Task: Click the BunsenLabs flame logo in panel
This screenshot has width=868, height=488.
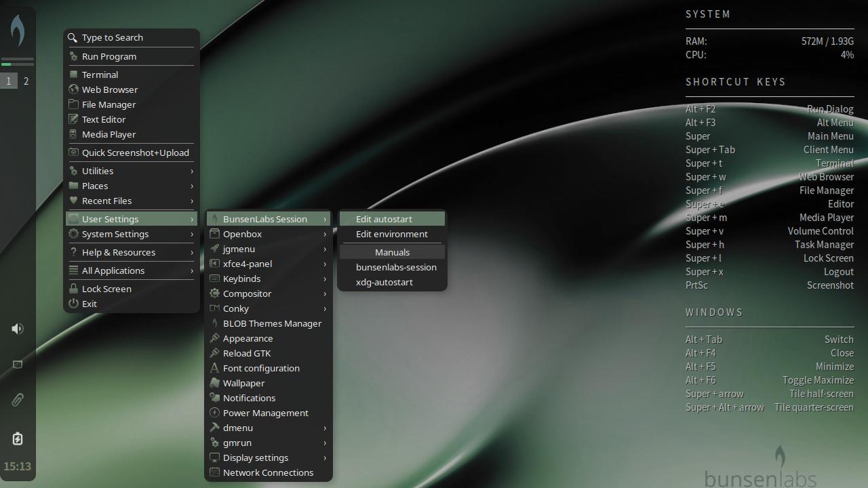Action: point(18,30)
